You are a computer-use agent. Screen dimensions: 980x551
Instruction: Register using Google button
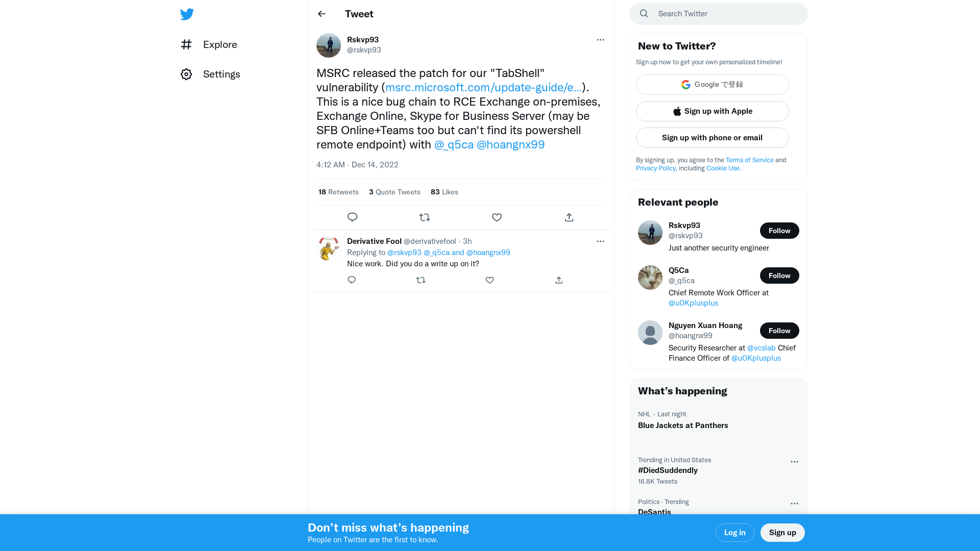coord(712,85)
